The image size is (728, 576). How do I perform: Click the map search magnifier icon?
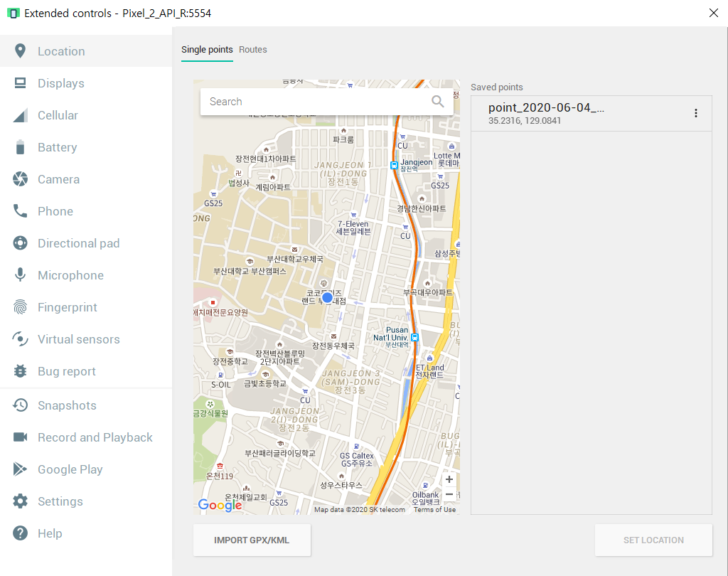pos(438,101)
